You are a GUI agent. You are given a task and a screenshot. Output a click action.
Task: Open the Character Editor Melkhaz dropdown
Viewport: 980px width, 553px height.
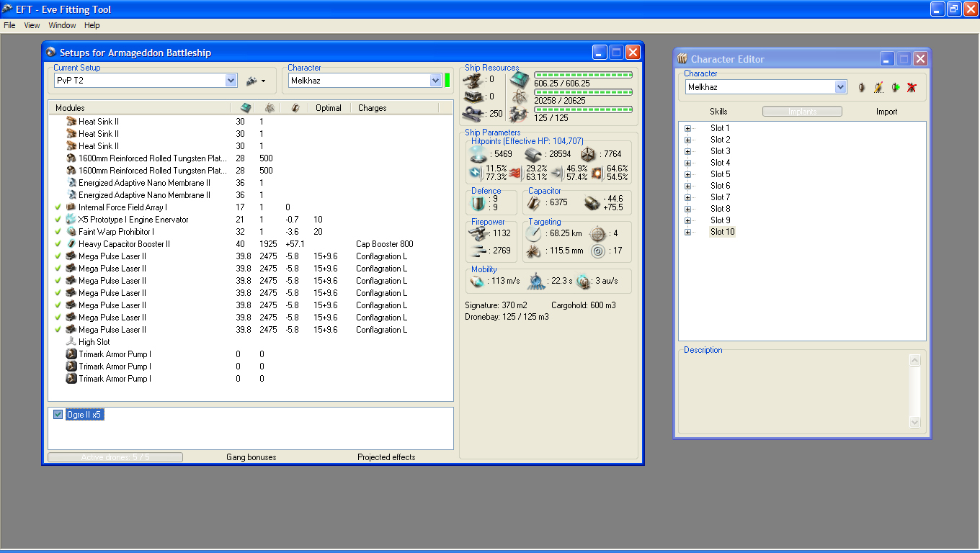pos(840,87)
